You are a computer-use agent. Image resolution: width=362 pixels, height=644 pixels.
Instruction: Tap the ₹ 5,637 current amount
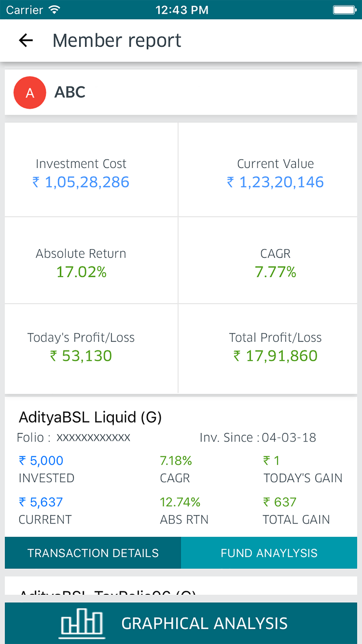pyautogui.click(x=41, y=502)
